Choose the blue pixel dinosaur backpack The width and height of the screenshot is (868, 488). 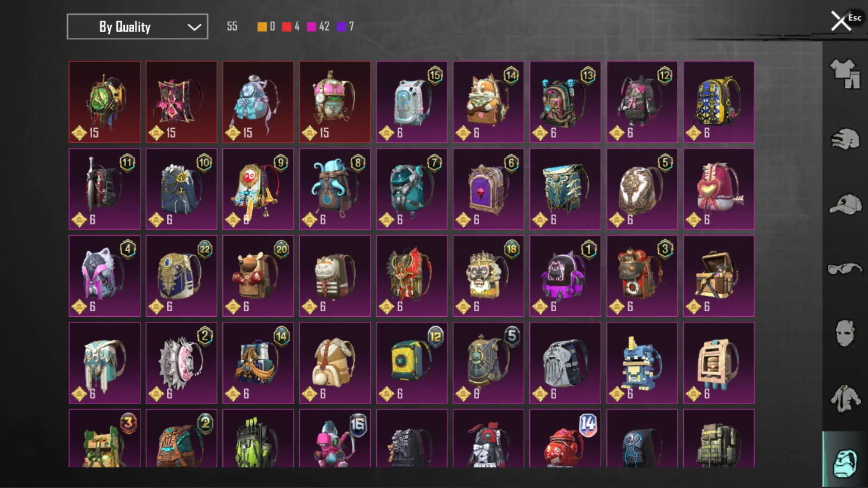[642, 363]
